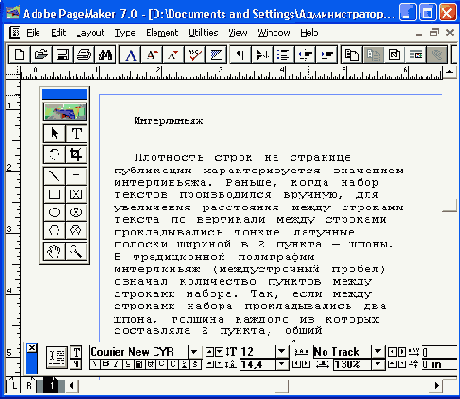Click the Print toolbar icon
The height and width of the screenshot is (399, 460).
[84, 54]
